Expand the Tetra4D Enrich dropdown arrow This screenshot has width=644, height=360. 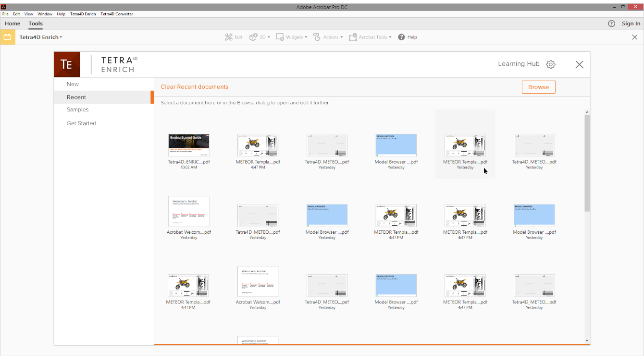tap(61, 37)
